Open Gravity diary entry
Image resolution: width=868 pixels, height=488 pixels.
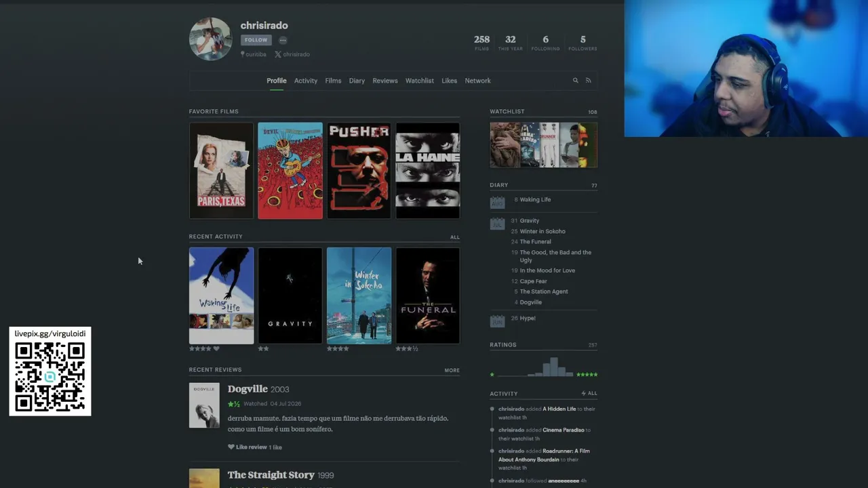(x=530, y=221)
